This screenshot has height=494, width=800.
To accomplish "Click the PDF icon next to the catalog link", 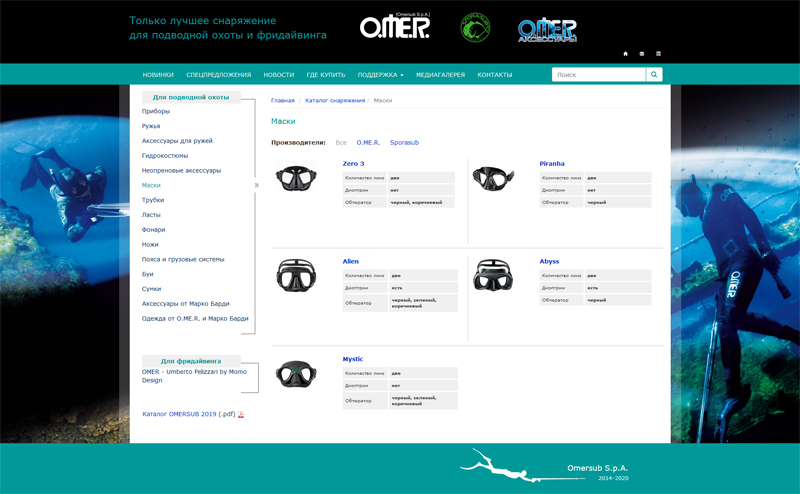I will coord(241,414).
